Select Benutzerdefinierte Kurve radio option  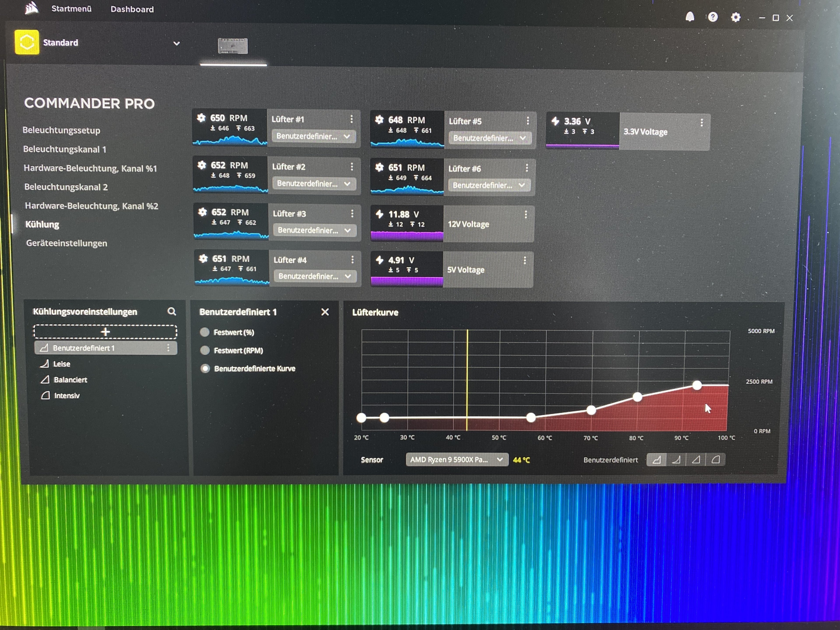pos(205,368)
